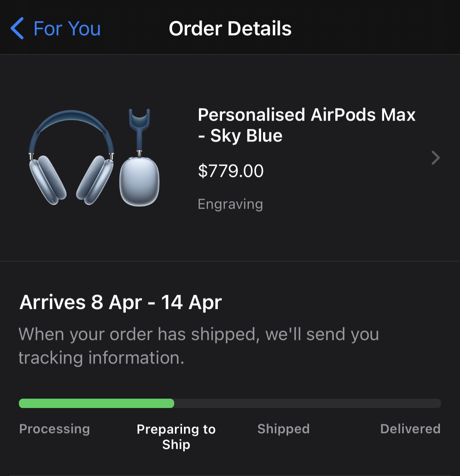The width and height of the screenshot is (460, 476).
Task: Select the Shipped status step
Action: click(x=283, y=429)
